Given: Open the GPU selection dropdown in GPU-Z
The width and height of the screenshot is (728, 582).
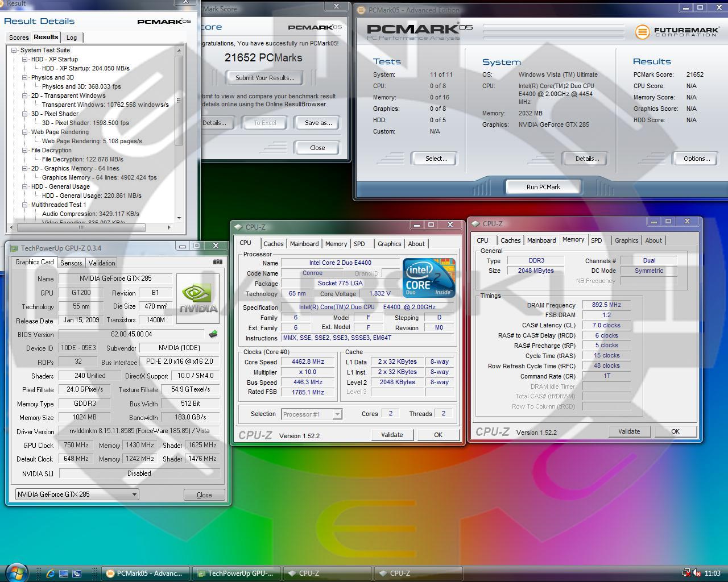Looking at the screenshot, I should [134, 494].
